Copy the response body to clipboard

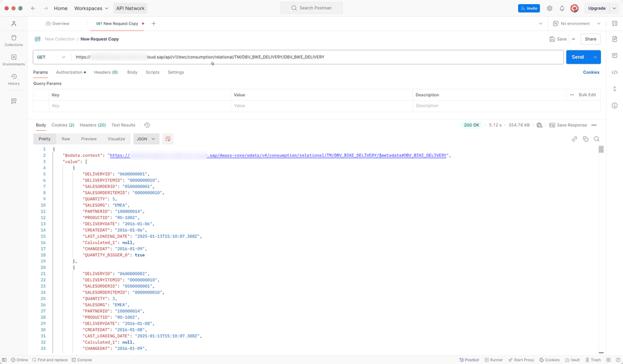(585, 139)
